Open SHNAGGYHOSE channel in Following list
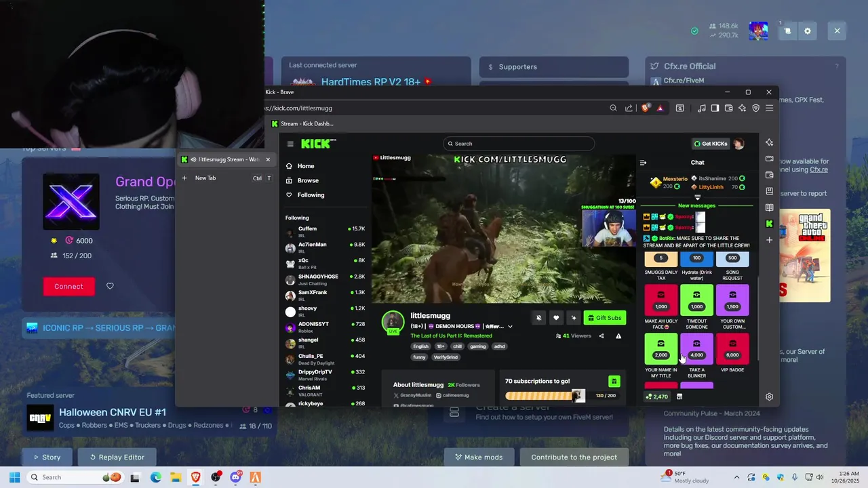868x488 pixels. coord(325,279)
